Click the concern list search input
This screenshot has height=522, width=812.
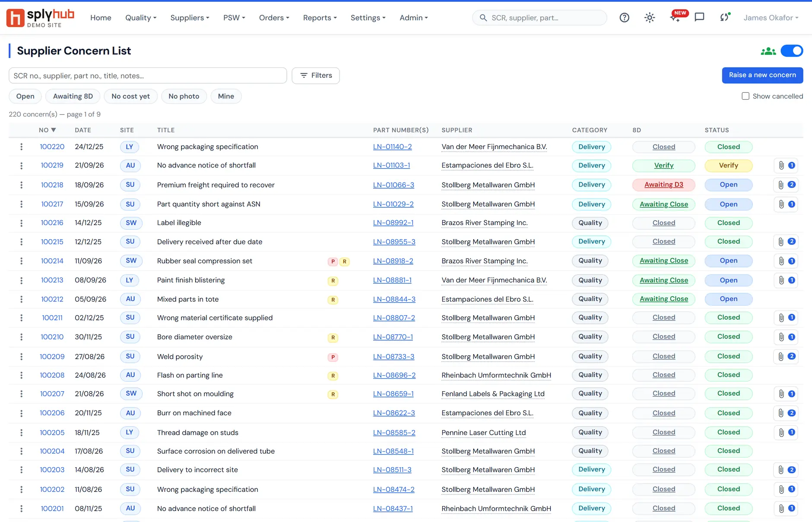[148, 76]
